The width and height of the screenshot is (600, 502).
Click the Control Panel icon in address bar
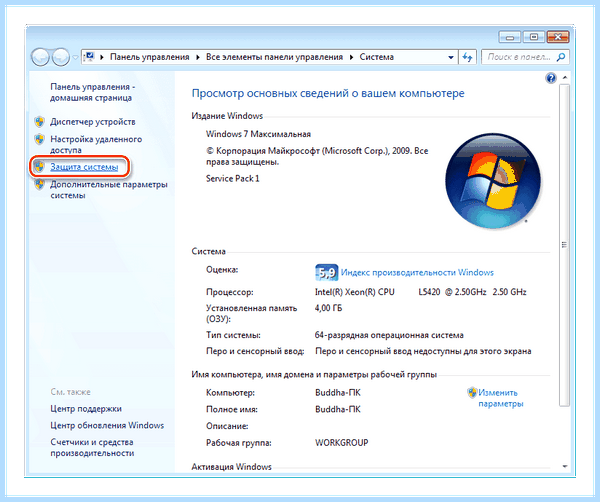tap(90, 57)
